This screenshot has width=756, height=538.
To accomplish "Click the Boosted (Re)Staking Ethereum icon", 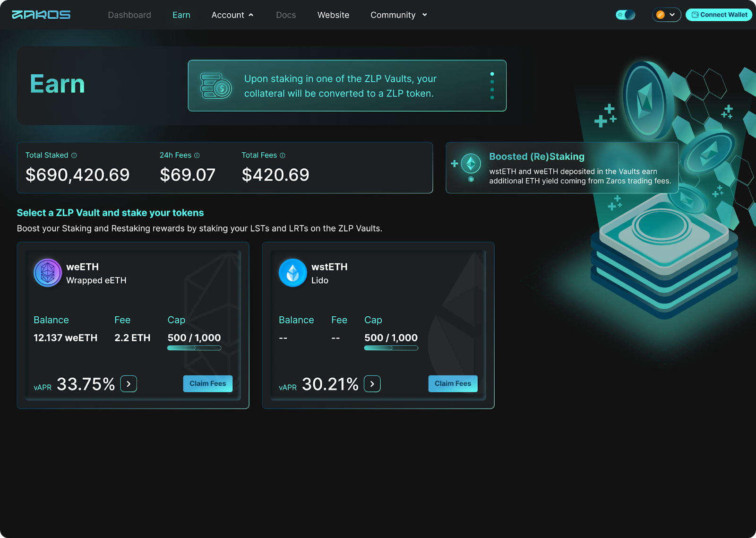I will 471,164.
